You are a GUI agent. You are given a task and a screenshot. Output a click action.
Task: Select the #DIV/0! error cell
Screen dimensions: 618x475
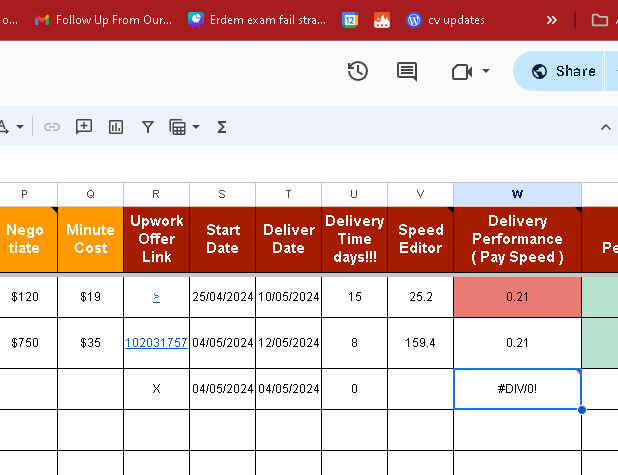point(517,389)
